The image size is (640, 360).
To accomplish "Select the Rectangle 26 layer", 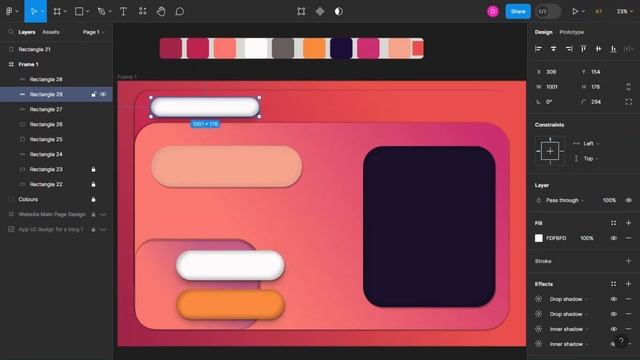I will [x=56, y=124].
